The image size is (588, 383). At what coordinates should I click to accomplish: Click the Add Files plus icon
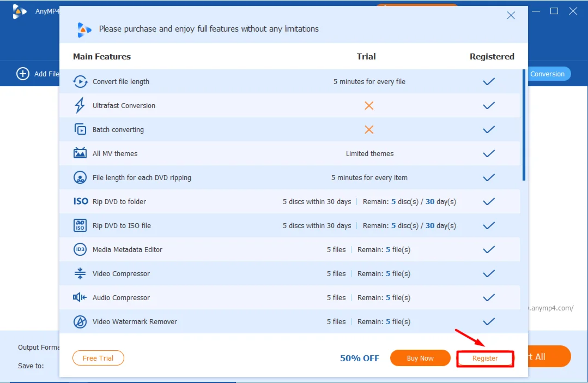pyautogui.click(x=23, y=74)
